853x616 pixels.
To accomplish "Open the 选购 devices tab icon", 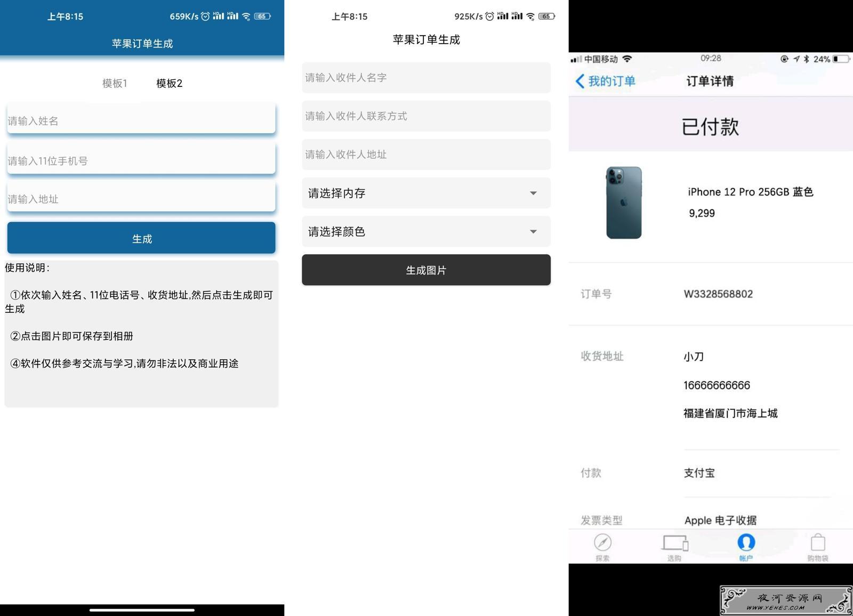I will pyautogui.click(x=675, y=542).
